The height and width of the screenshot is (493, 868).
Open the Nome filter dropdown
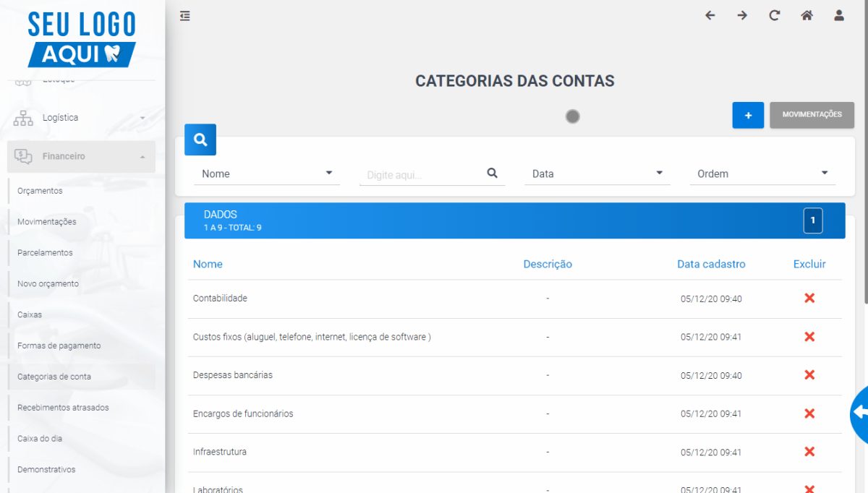pos(267,173)
